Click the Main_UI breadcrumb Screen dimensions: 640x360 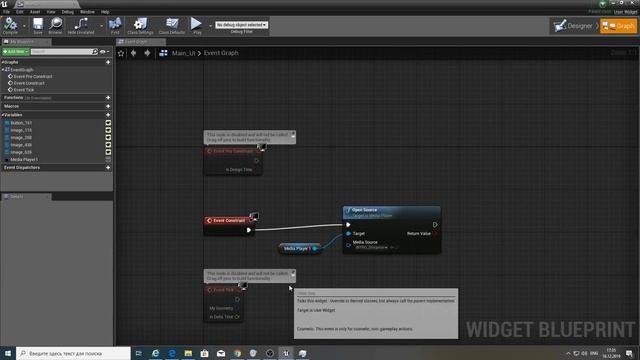click(x=183, y=53)
